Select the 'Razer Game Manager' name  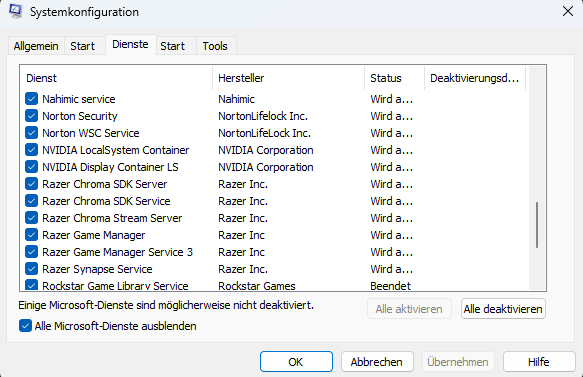click(x=93, y=235)
